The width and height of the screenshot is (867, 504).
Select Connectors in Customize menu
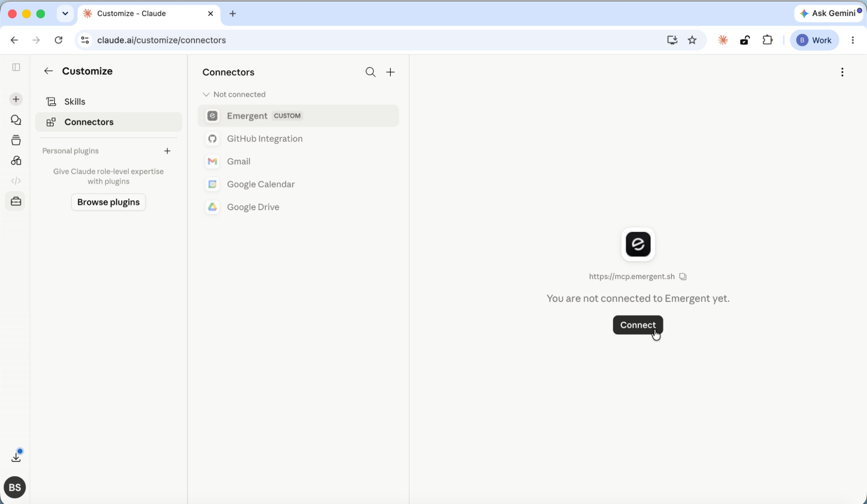point(108,122)
